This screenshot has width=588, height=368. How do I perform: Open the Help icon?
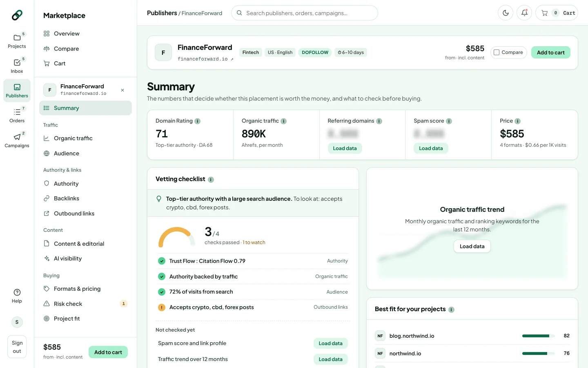click(x=17, y=296)
